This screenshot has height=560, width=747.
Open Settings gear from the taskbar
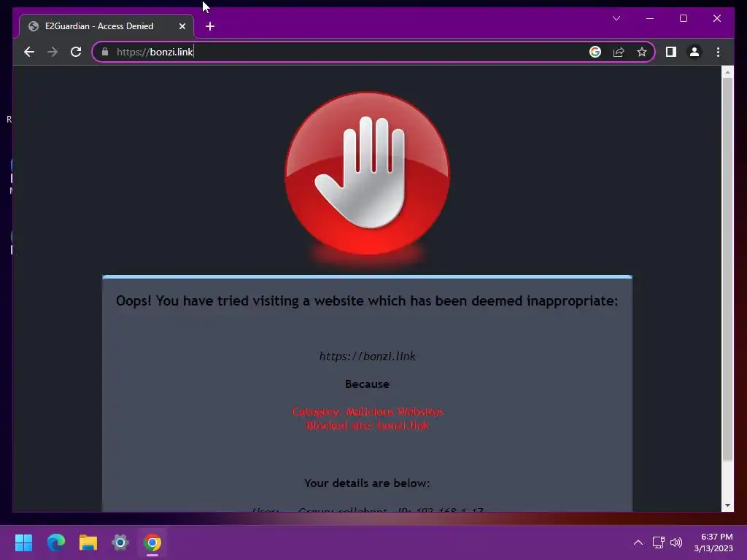tap(120, 542)
